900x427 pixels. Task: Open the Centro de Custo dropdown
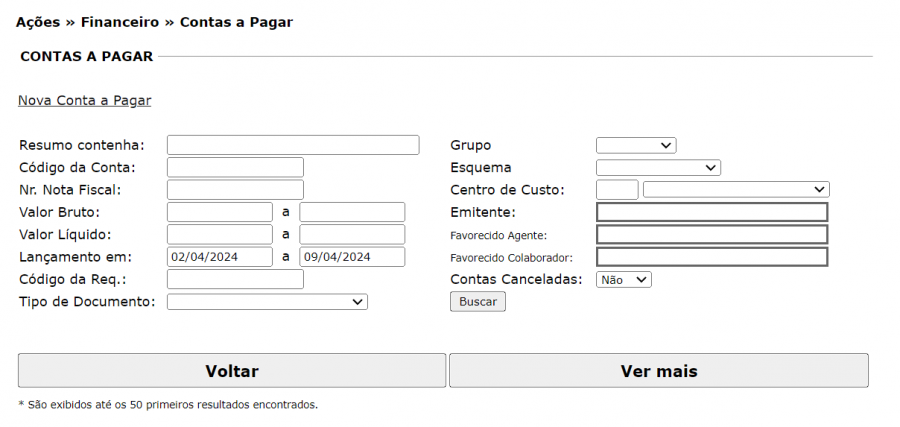tap(736, 190)
